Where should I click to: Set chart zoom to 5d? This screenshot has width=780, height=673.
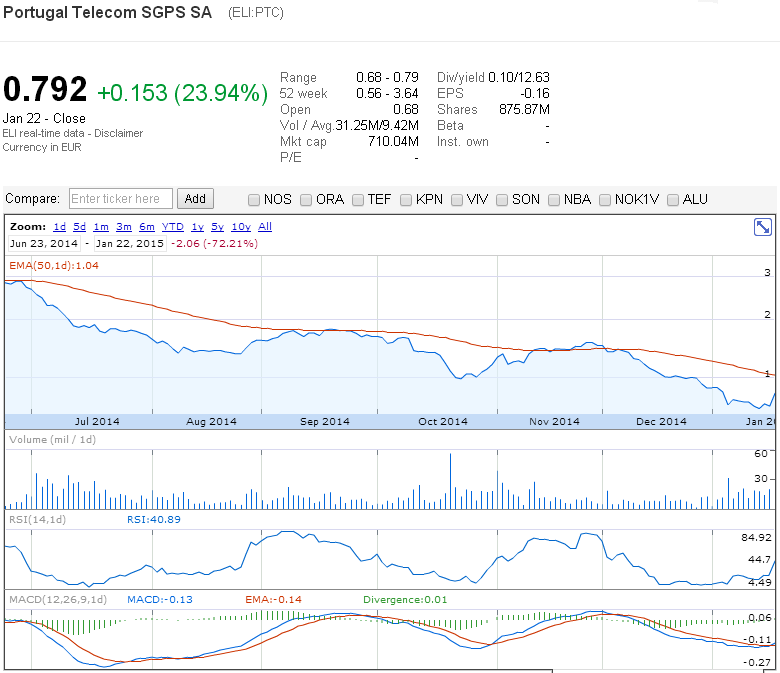click(x=80, y=227)
